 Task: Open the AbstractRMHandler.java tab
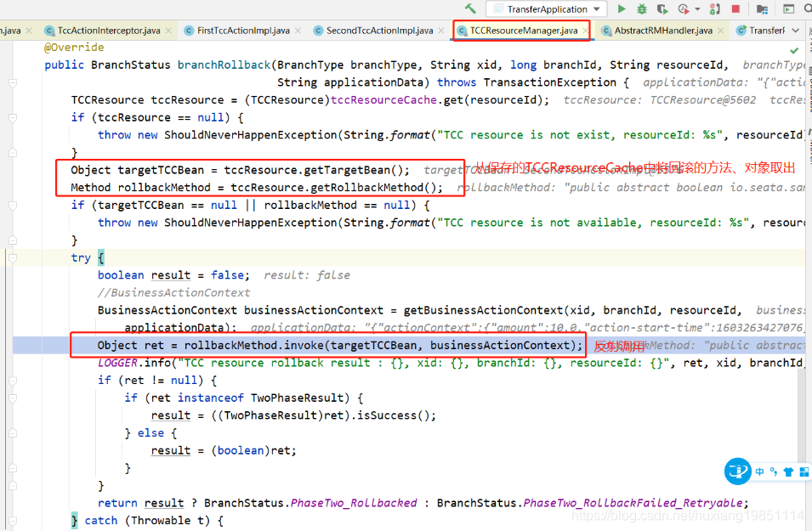[x=663, y=31]
